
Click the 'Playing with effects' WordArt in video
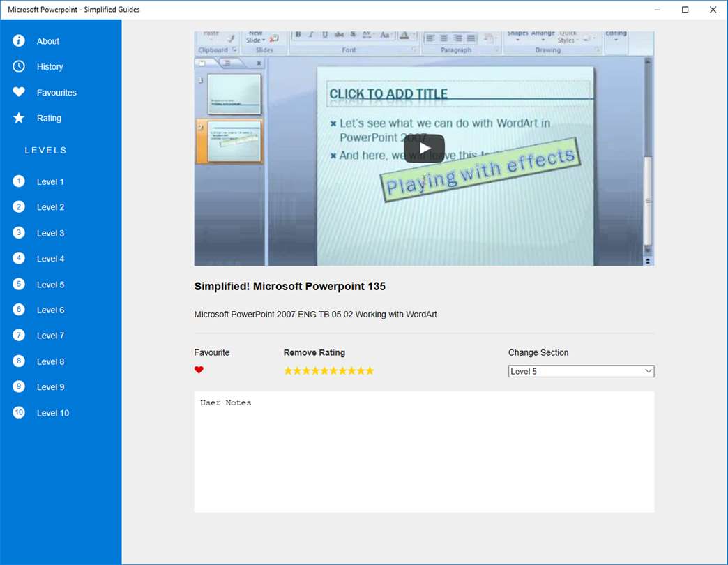pos(480,170)
